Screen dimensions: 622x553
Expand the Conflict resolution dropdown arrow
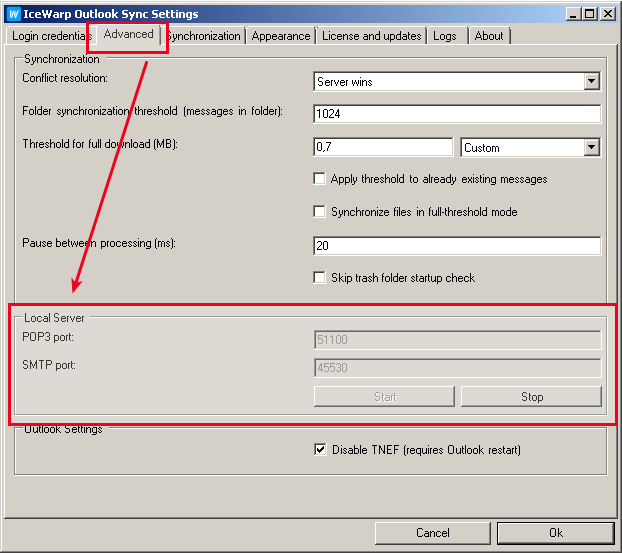591,81
